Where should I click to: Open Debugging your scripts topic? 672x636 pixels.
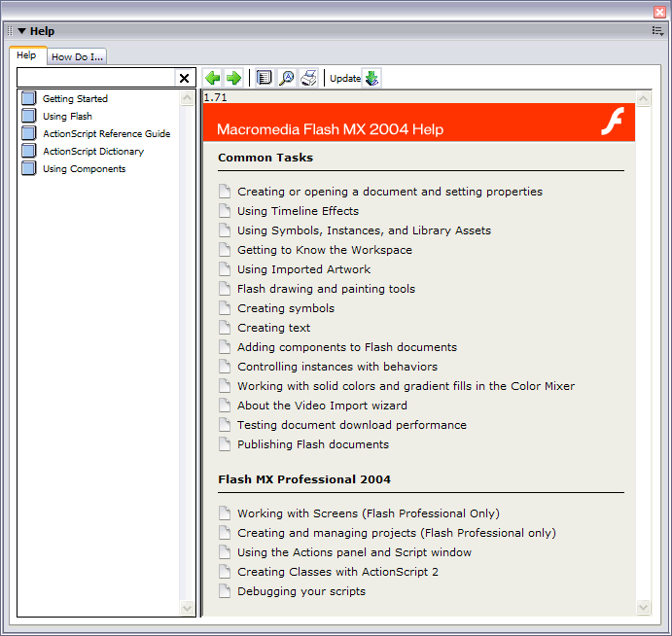(x=301, y=591)
